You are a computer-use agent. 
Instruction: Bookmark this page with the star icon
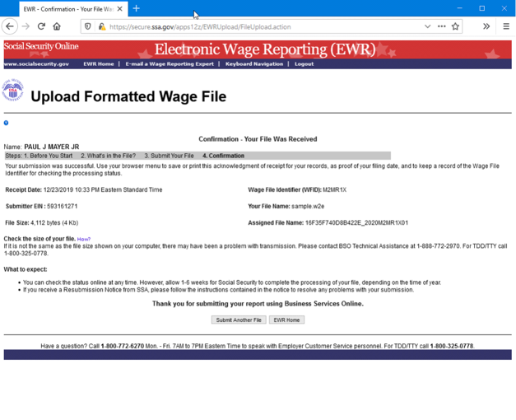tap(455, 26)
